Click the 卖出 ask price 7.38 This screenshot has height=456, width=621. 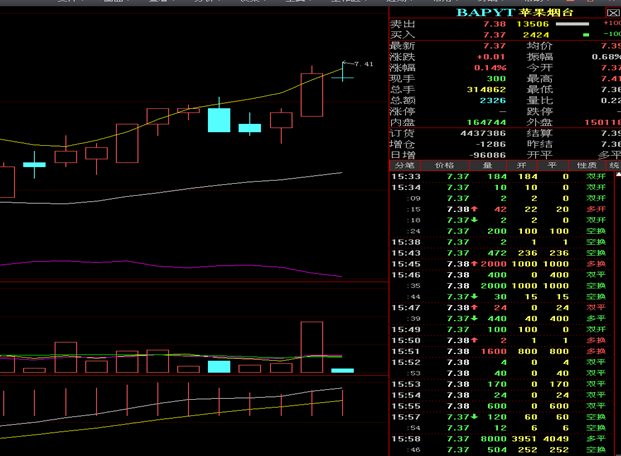pyautogui.click(x=494, y=24)
